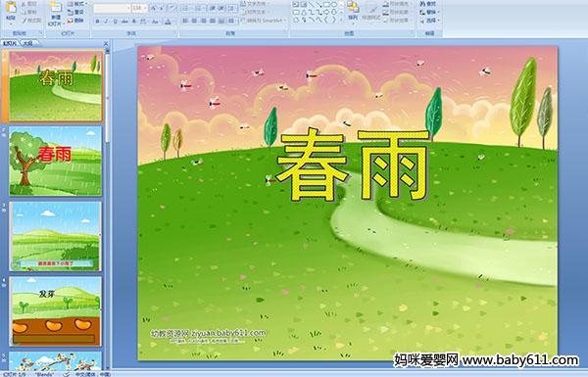This screenshot has width=588, height=377.
Task: Click the font color A icon
Action: [x=168, y=22]
